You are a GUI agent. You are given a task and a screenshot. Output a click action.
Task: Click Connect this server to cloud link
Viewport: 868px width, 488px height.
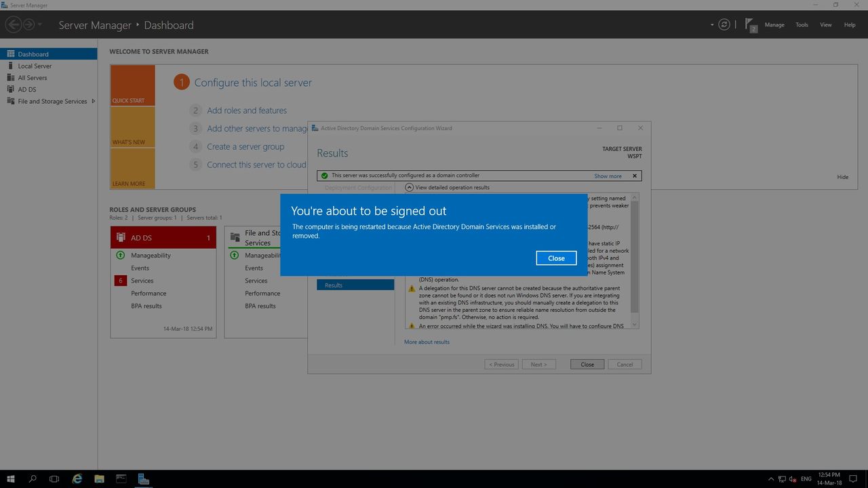[257, 165]
